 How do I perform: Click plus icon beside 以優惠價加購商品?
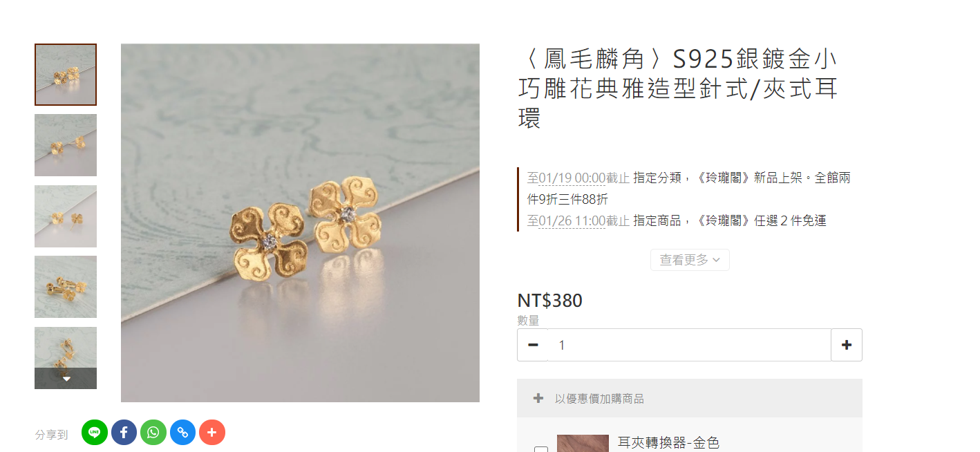coord(538,398)
